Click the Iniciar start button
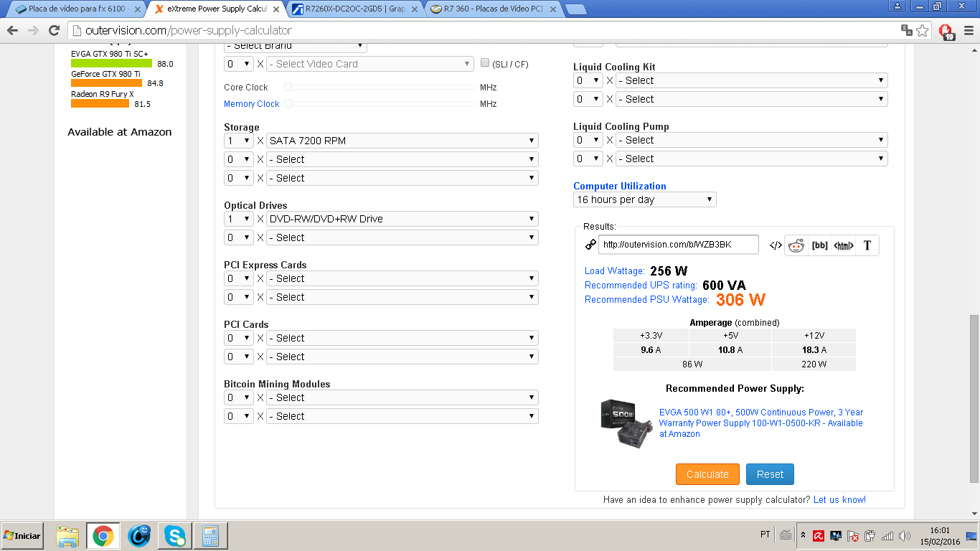 (x=23, y=536)
